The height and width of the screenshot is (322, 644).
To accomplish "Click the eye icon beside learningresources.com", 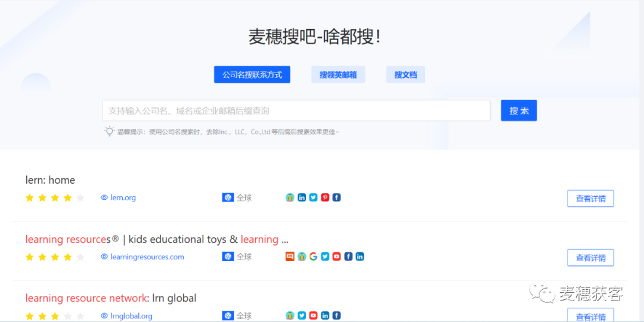I will tap(104, 256).
